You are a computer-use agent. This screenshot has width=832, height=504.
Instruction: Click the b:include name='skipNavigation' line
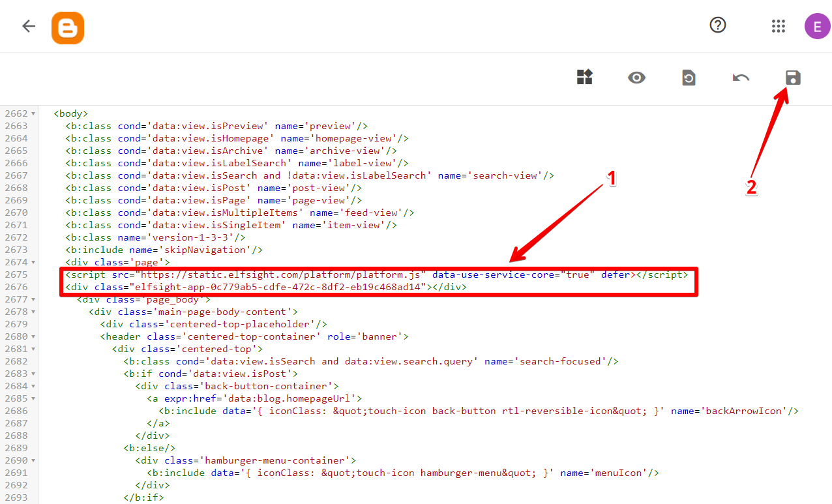164,250
